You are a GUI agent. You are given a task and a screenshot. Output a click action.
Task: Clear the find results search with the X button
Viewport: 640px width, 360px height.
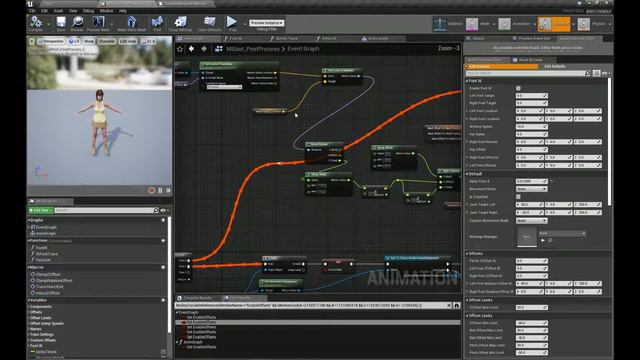click(x=449, y=305)
